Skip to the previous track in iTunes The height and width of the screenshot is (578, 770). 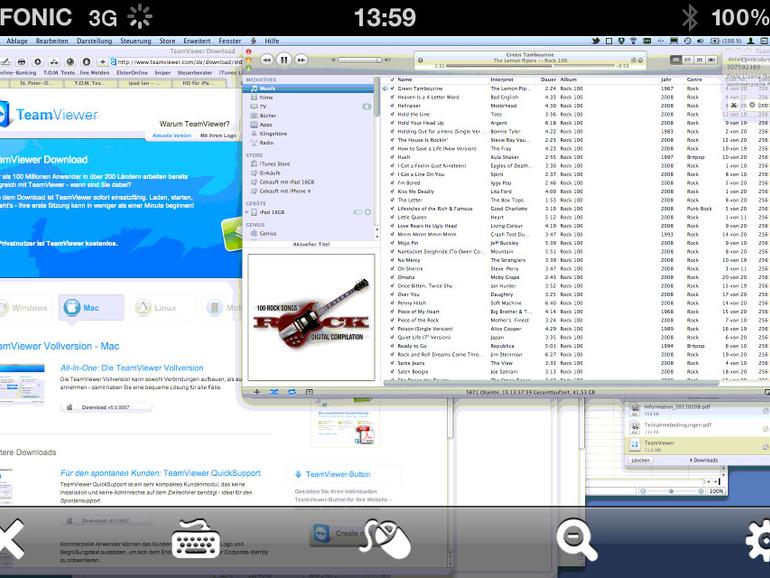[267, 59]
